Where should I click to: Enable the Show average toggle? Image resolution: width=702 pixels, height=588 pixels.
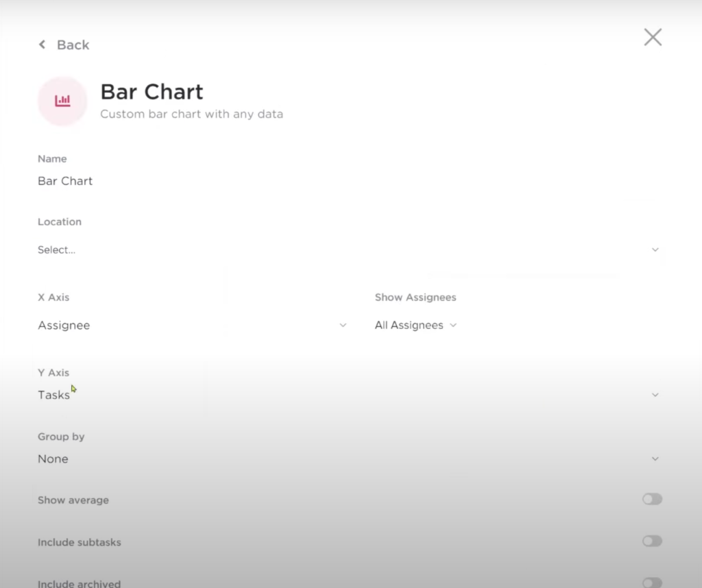tap(653, 499)
